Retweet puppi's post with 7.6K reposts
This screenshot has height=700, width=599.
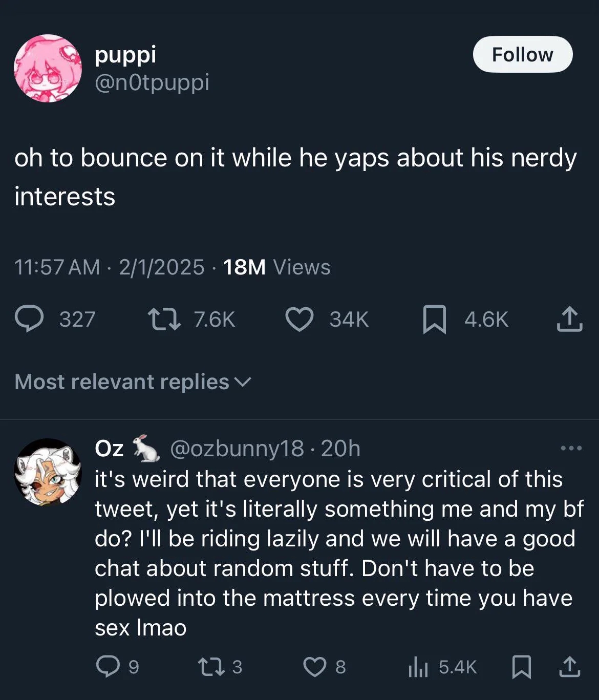[164, 319]
